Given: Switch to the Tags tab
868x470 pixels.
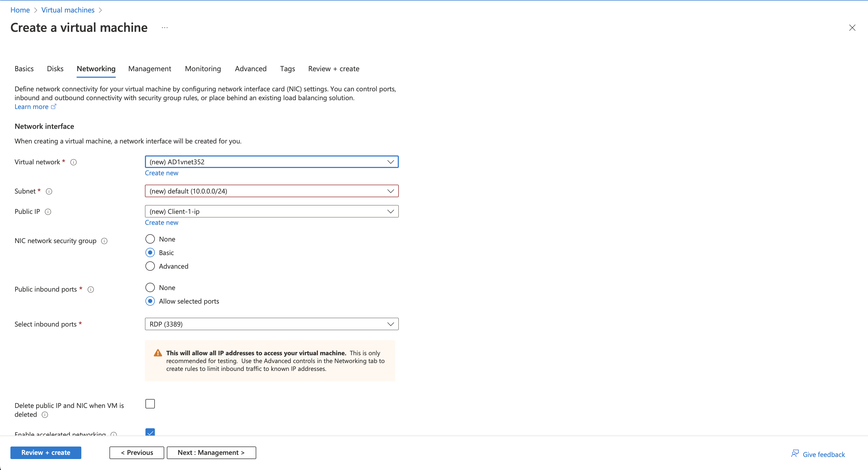Looking at the screenshot, I should coord(288,69).
